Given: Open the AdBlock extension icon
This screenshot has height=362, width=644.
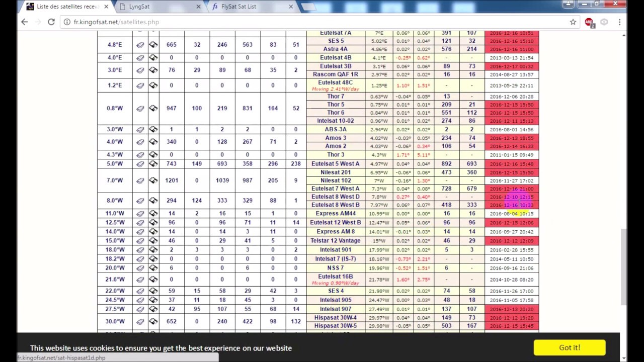Looking at the screenshot, I should pos(589,22).
